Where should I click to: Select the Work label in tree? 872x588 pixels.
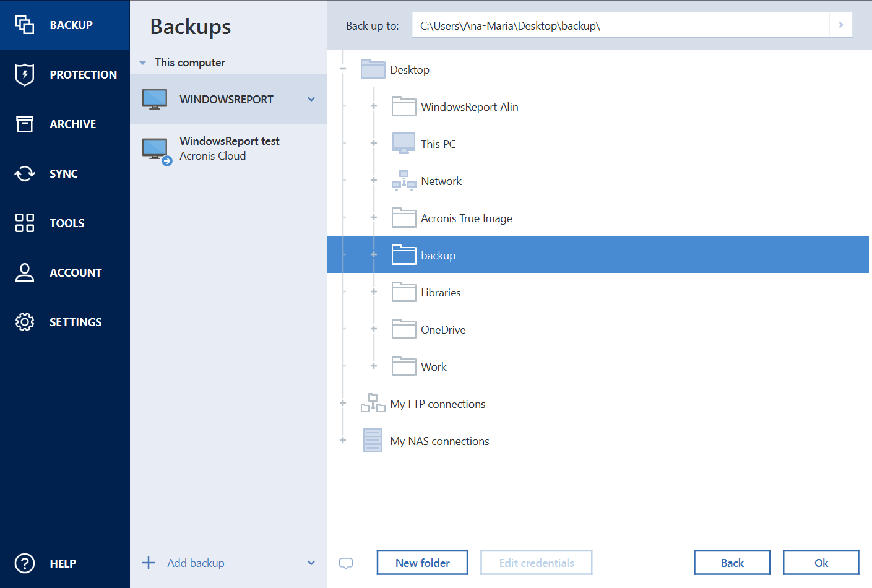point(434,367)
